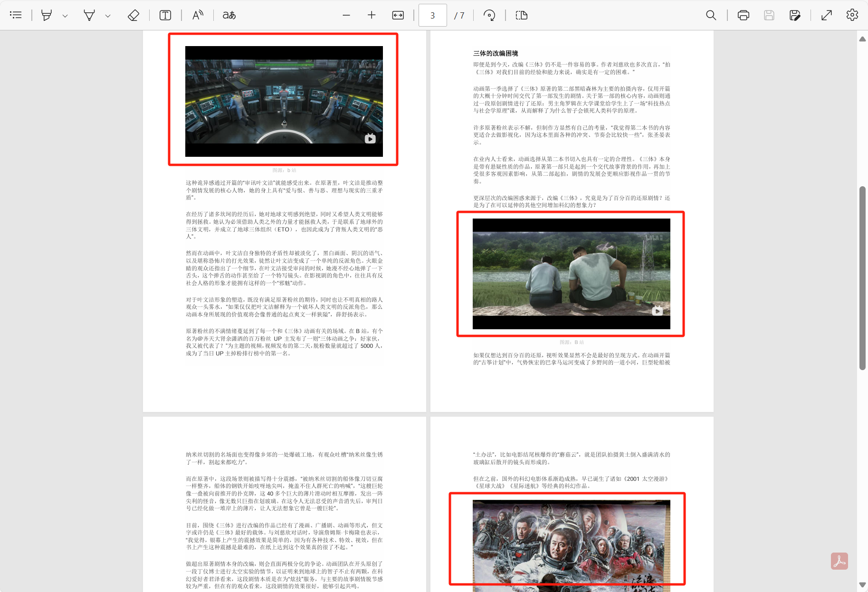Switch to two-page view layout
Screen dimensions: 868x592
click(521, 15)
